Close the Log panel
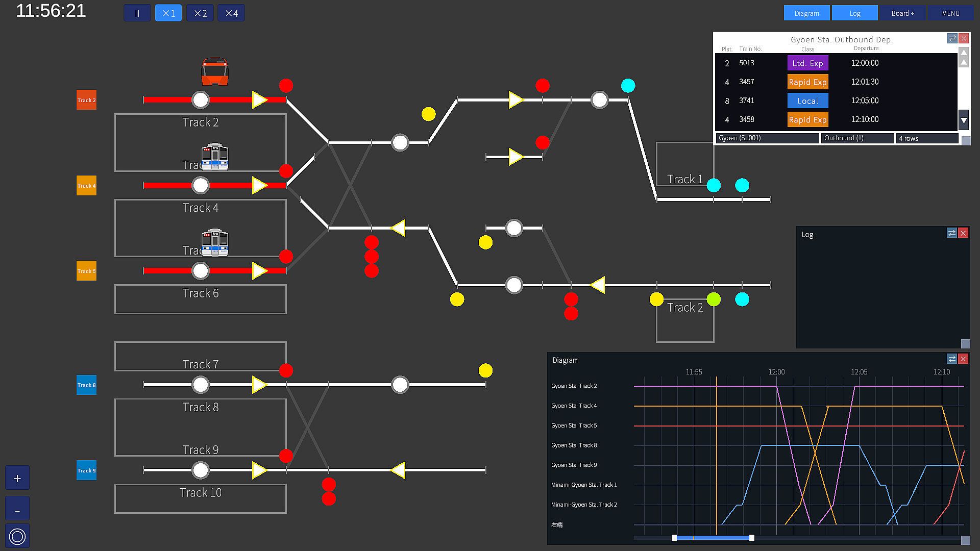The height and width of the screenshot is (551, 980). 963,233
